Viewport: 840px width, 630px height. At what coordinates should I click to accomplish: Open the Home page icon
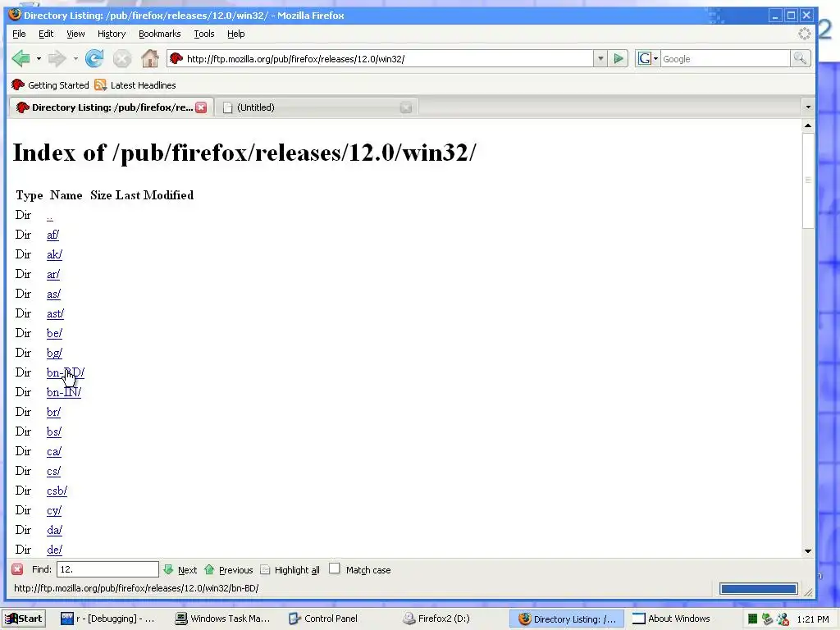[x=150, y=58]
